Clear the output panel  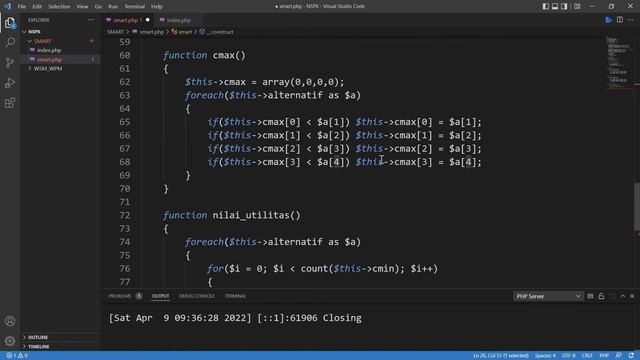(590, 296)
